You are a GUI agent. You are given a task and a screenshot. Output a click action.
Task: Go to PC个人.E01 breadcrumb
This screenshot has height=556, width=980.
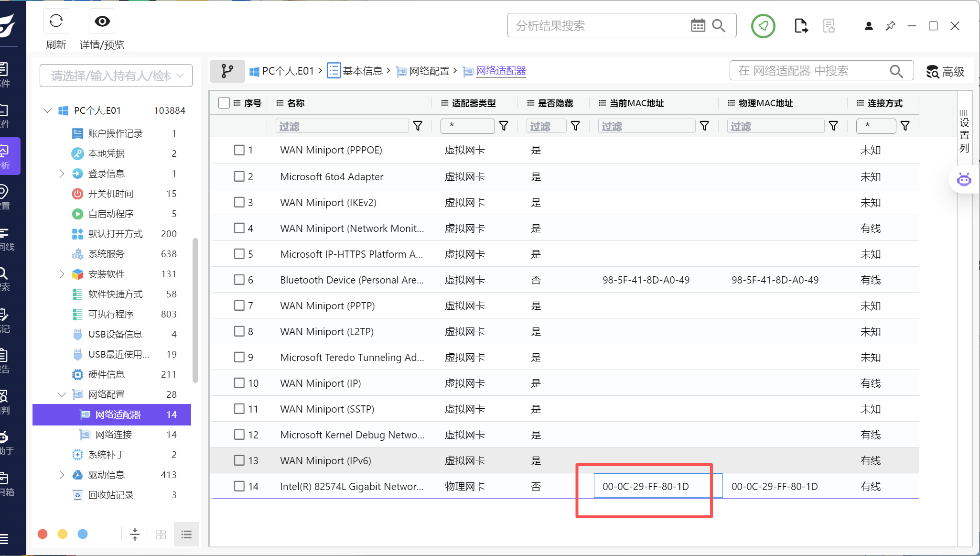[x=281, y=71]
